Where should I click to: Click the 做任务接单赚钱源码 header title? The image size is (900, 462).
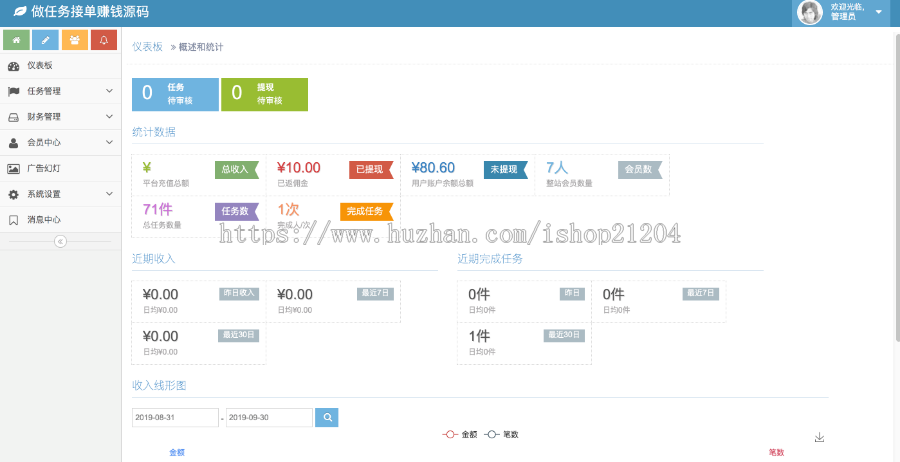(91, 10)
